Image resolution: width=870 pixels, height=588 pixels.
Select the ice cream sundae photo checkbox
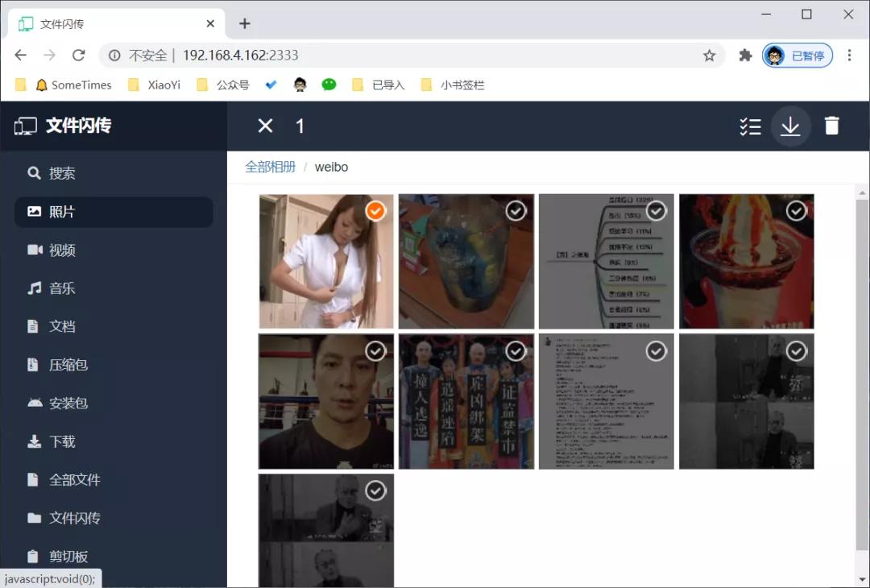[796, 210]
